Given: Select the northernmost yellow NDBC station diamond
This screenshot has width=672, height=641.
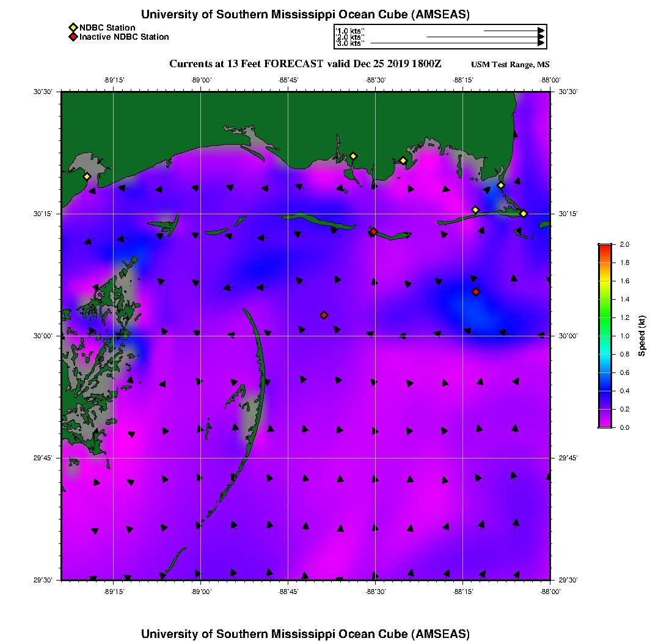Looking at the screenshot, I should tap(352, 156).
